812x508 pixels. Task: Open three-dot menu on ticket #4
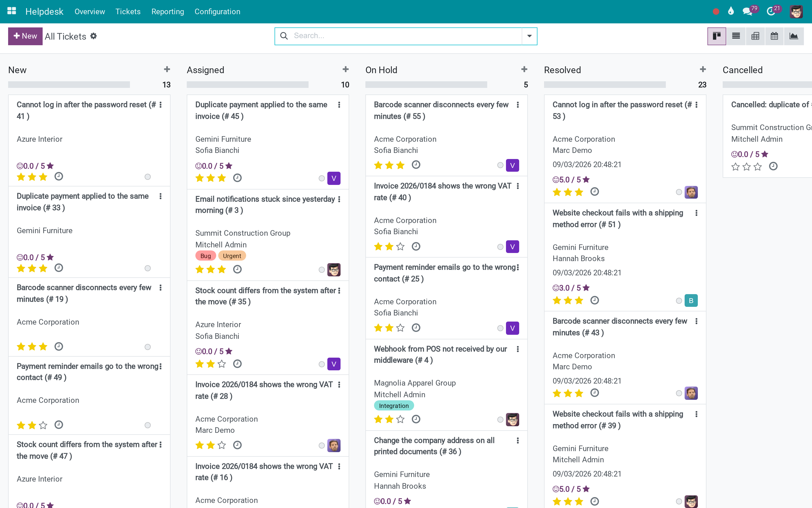pyautogui.click(x=518, y=349)
